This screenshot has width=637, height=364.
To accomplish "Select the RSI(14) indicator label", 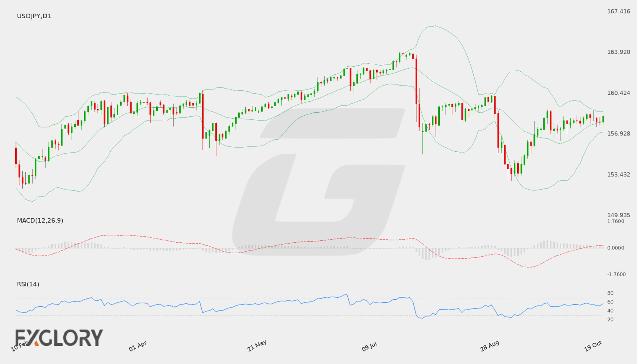I will click(28, 284).
